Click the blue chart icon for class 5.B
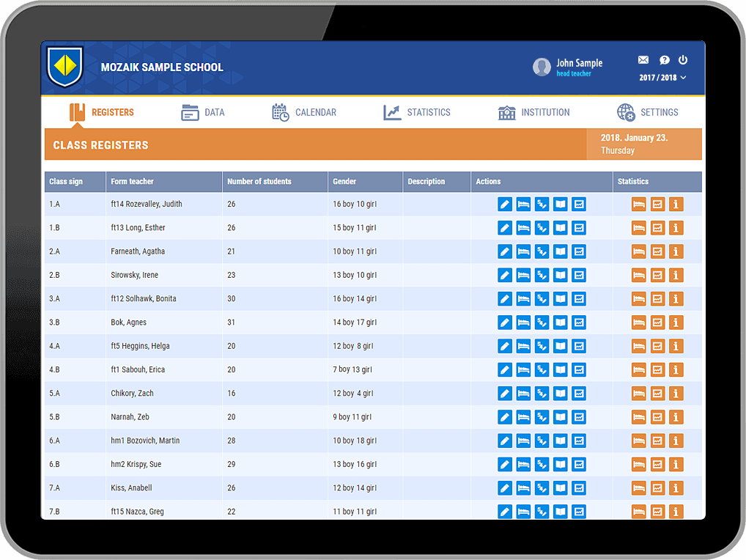746x560 pixels. coord(579,417)
